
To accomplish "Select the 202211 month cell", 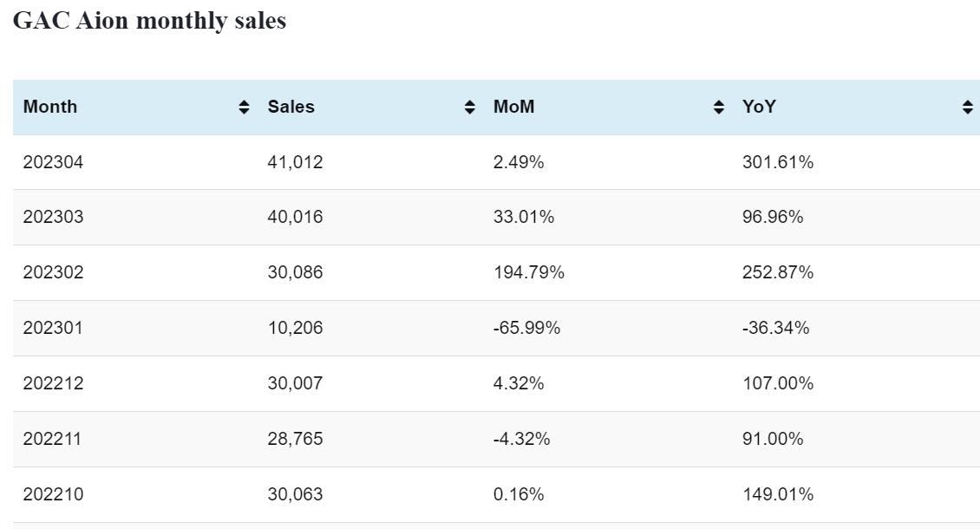I will [x=52, y=439].
